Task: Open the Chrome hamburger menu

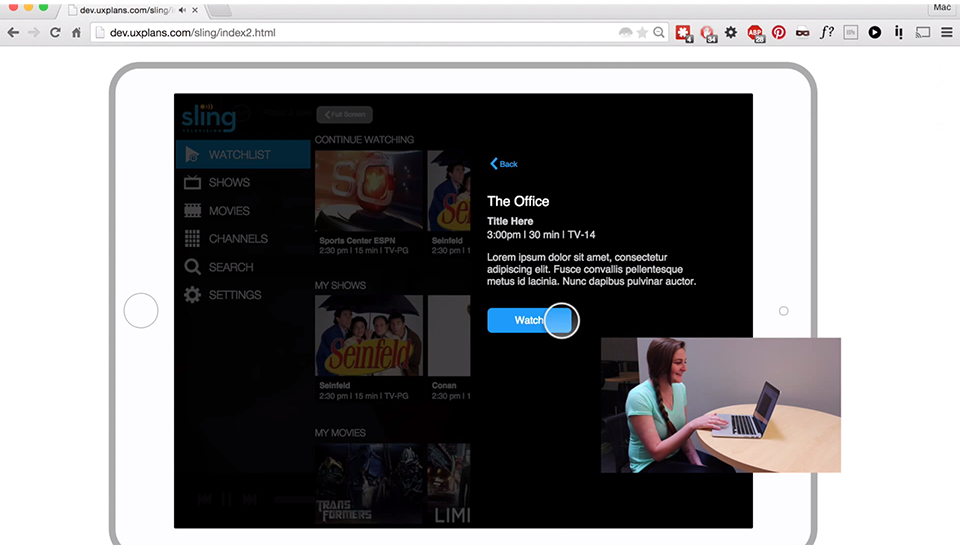Action: pyautogui.click(x=946, y=32)
